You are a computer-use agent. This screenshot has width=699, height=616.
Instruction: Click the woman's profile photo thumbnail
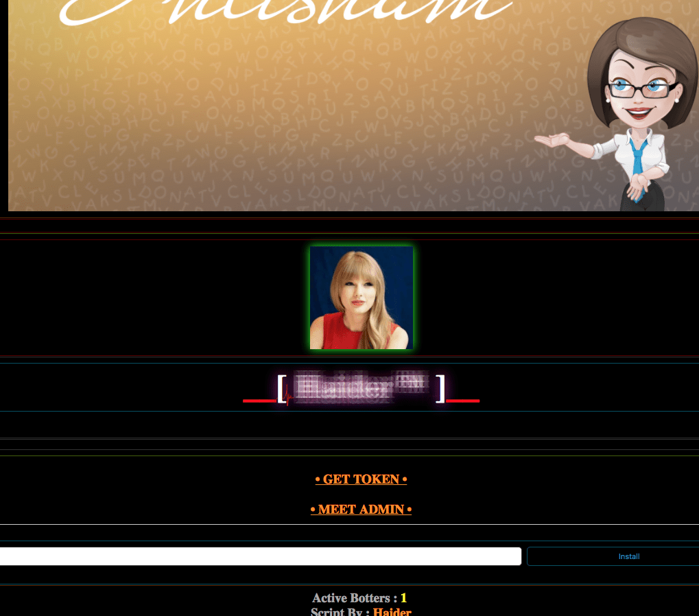[x=362, y=298]
